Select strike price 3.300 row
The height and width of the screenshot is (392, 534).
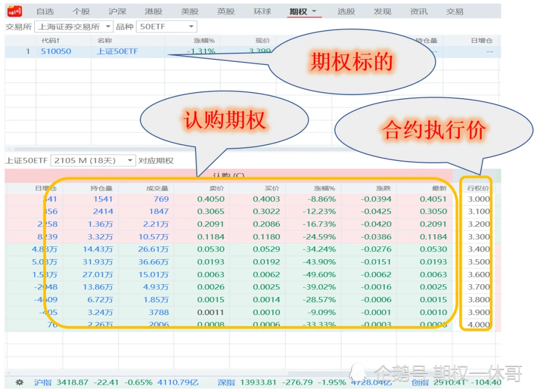(x=479, y=237)
